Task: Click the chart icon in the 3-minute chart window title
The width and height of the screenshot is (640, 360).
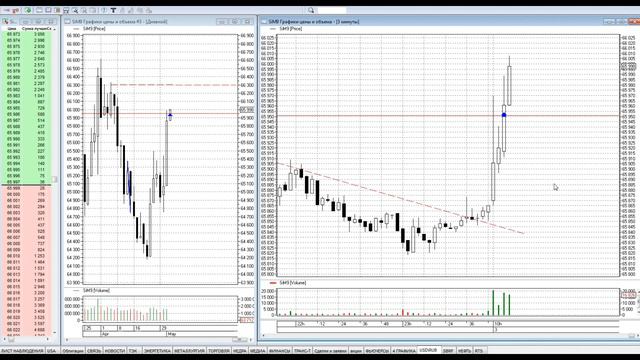Action: point(264,21)
